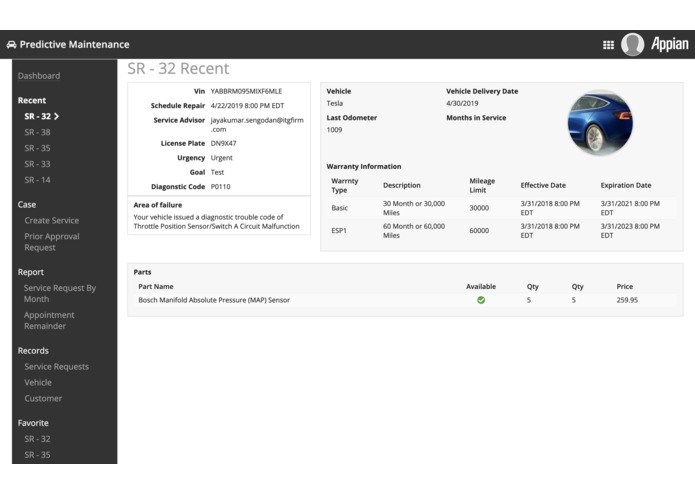This screenshot has width=695, height=494.
Task: Open favorite SR - 32
Action: (37, 439)
